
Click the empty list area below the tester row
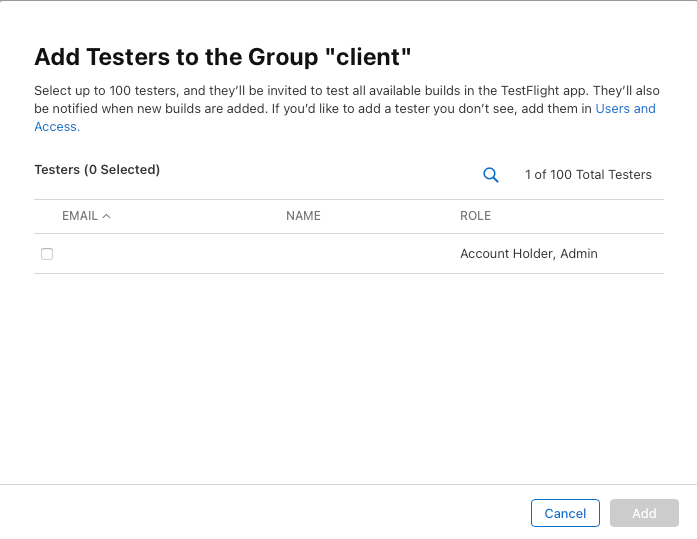[x=349, y=378]
